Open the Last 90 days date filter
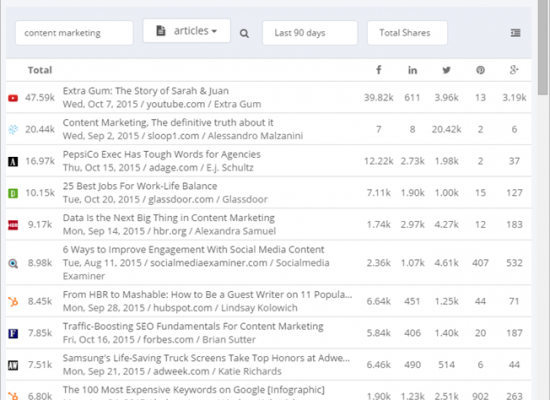This screenshot has height=400, width=550. click(310, 33)
